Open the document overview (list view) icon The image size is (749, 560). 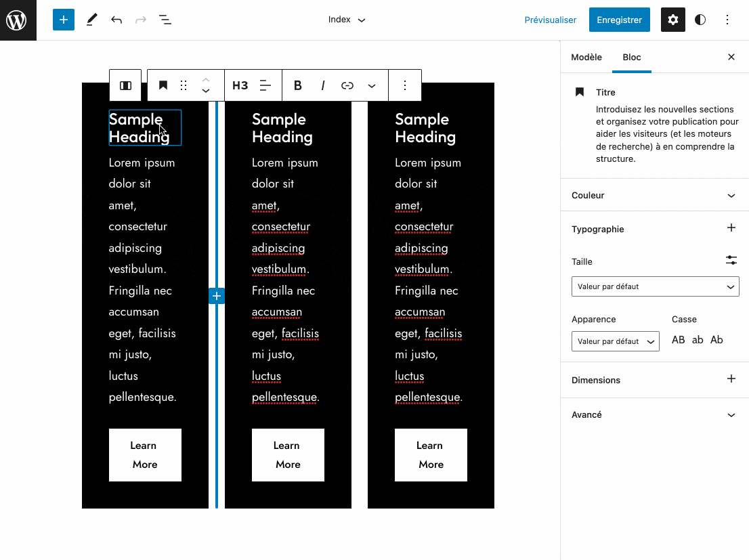coord(165,20)
